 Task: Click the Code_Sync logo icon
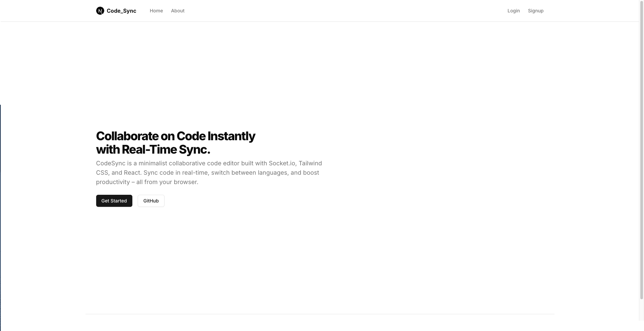pos(100,11)
